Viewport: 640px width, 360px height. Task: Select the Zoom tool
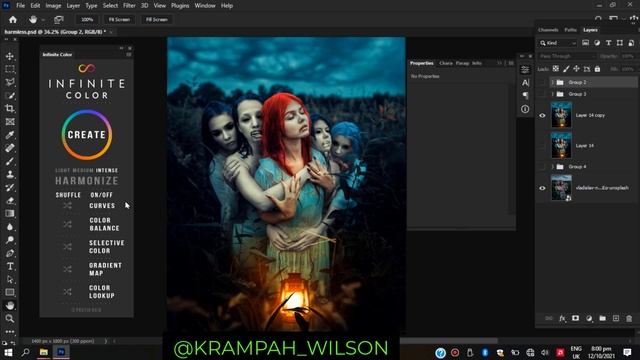[10, 318]
